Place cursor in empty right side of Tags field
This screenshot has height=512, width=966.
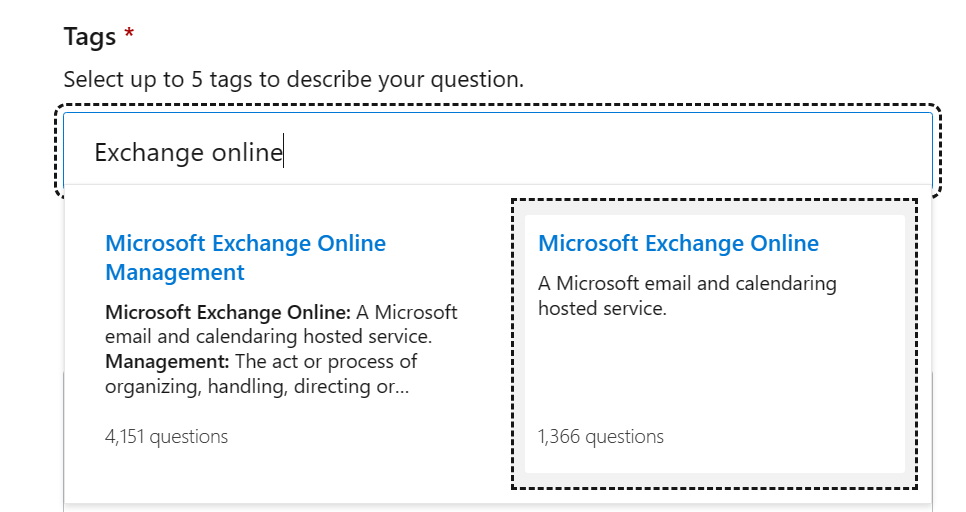pos(700,153)
